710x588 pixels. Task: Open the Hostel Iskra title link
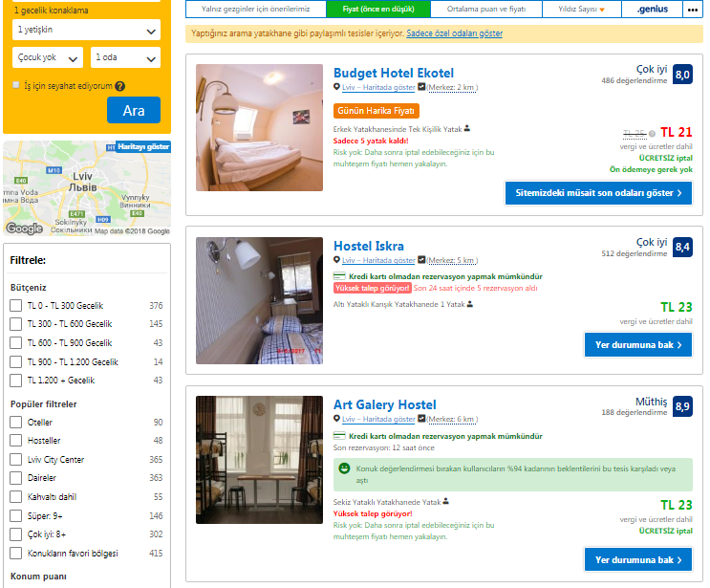pos(369,246)
